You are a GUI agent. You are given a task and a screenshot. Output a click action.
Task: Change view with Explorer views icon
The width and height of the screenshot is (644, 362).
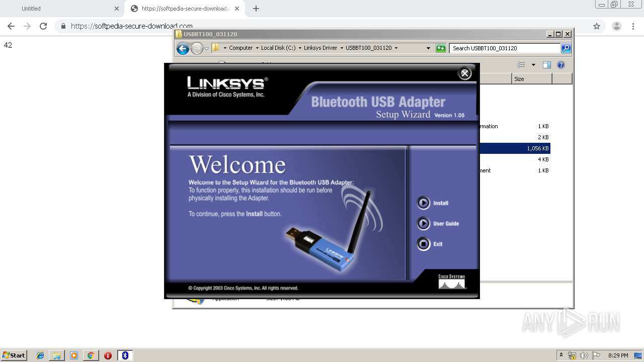point(521,65)
